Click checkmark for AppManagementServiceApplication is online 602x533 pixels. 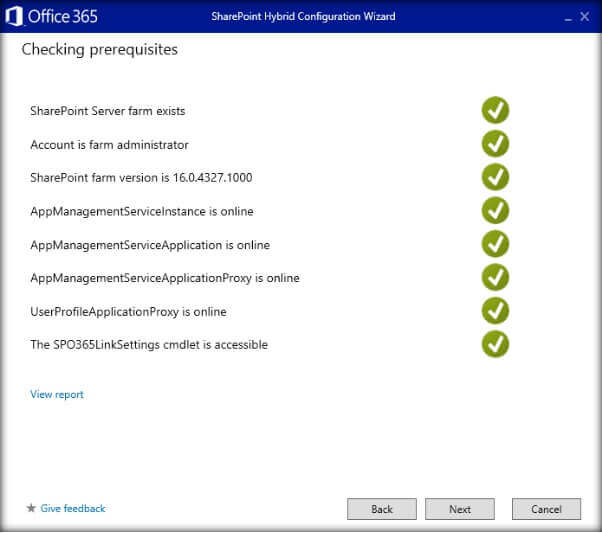pyautogui.click(x=495, y=244)
